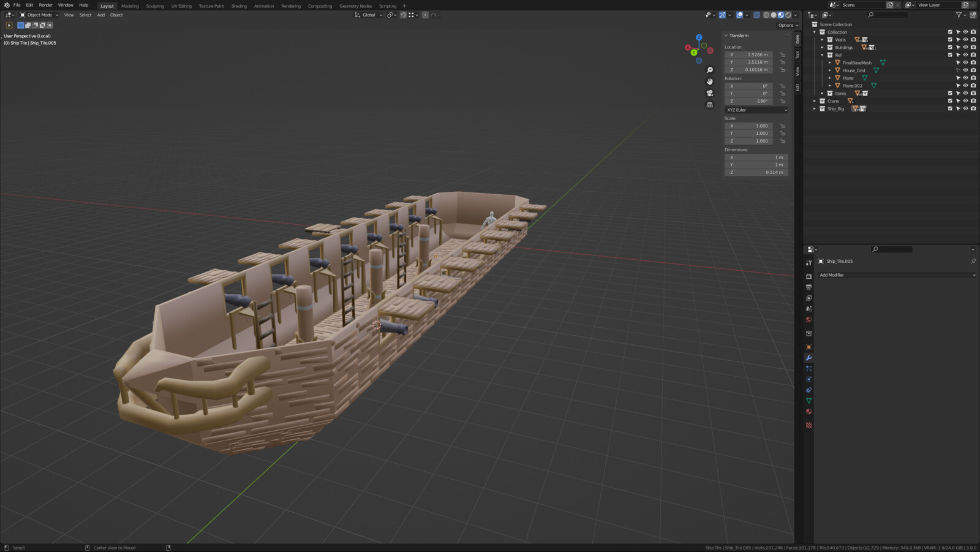Uncheck the Ship_Big collection checkbox
This screenshot has height=552, width=980.
[x=950, y=108]
